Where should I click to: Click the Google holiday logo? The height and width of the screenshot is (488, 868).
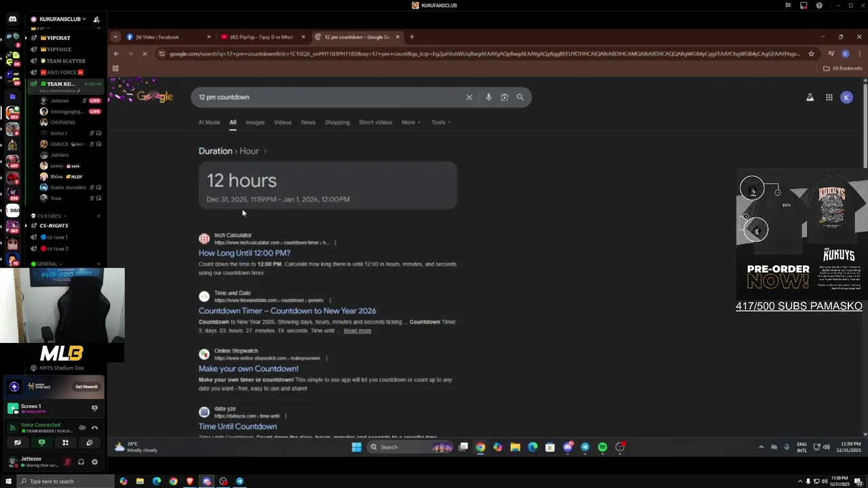[155, 97]
